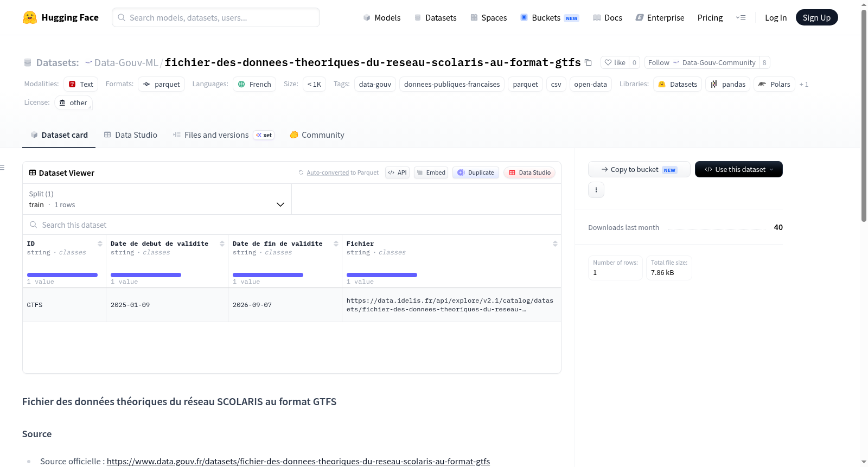Focus the Search models, datasets, users field
This screenshot has height=467, width=868.
pyautogui.click(x=216, y=17)
